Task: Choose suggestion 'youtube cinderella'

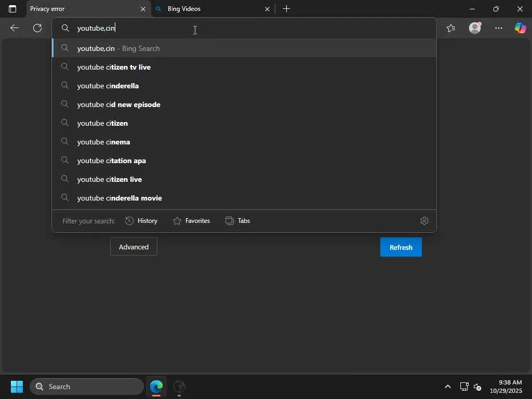Action: point(244,86)
